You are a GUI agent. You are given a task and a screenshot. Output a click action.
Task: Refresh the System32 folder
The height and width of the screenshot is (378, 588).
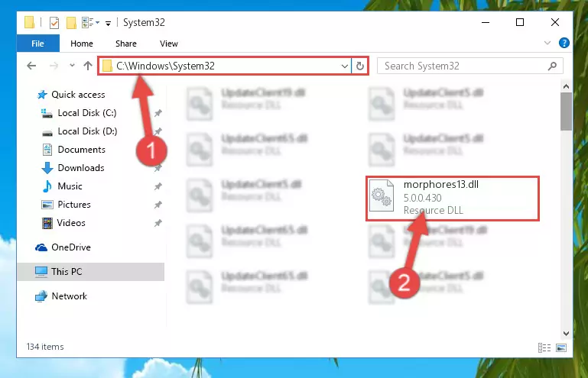click(x=360, y=66)
